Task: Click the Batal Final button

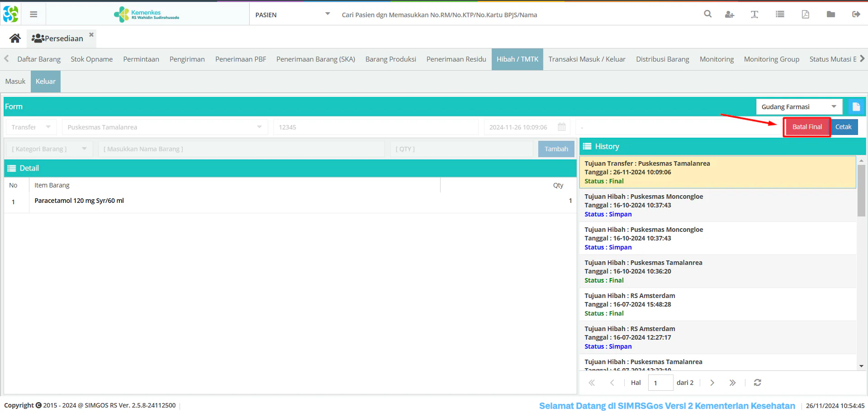Action: [806, 127]
